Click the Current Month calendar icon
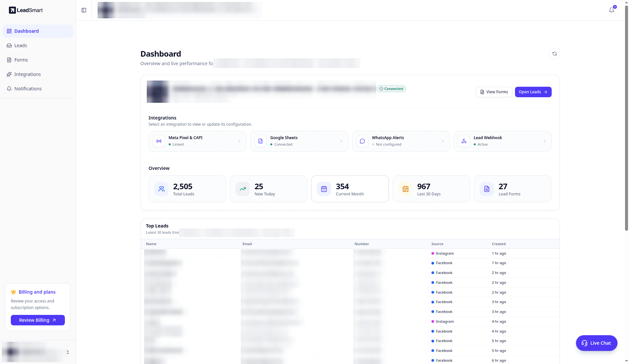This screenshot has height=364, width=629. [324, 189]
